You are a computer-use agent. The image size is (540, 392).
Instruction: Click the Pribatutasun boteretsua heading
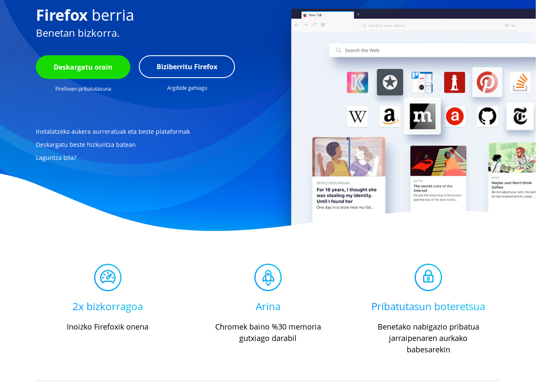(428, 306)
